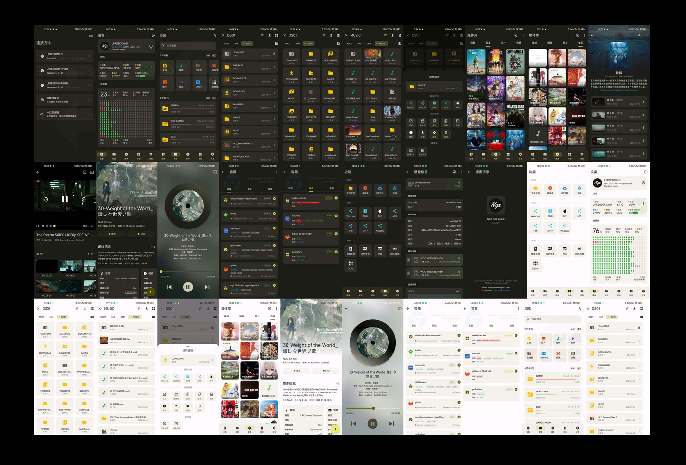Select the highlighted filter chip in dark file list
686x465 pixels.
(x=247, y=44)
